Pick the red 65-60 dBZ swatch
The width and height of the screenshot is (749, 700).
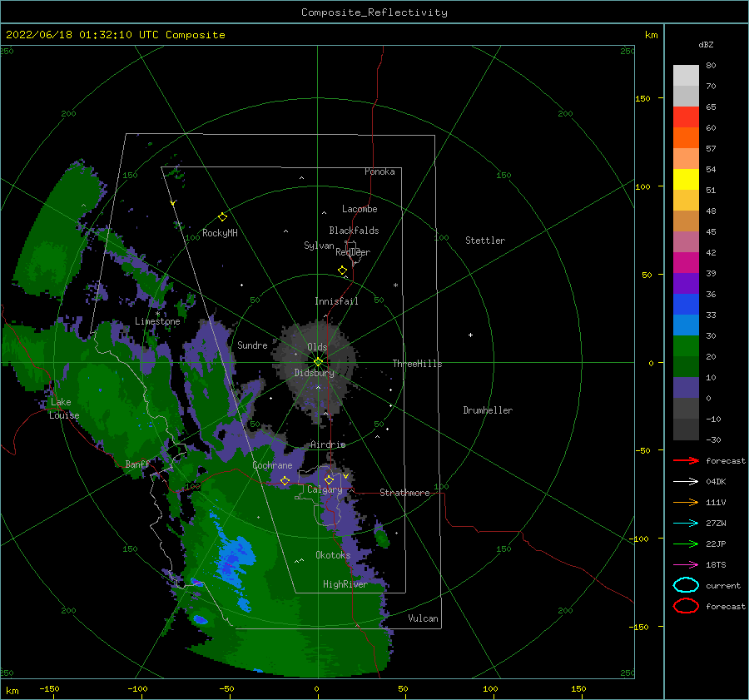pos(686,117)
